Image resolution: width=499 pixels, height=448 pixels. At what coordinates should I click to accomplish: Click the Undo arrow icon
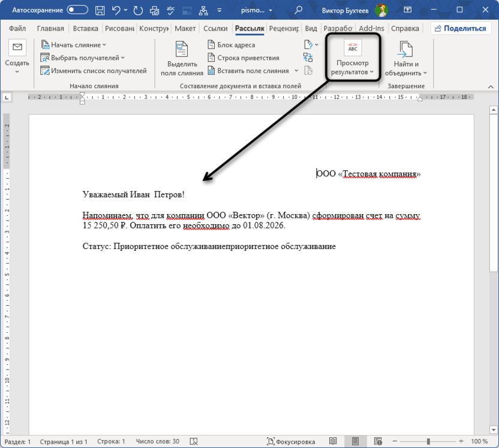tap(116, 11)
